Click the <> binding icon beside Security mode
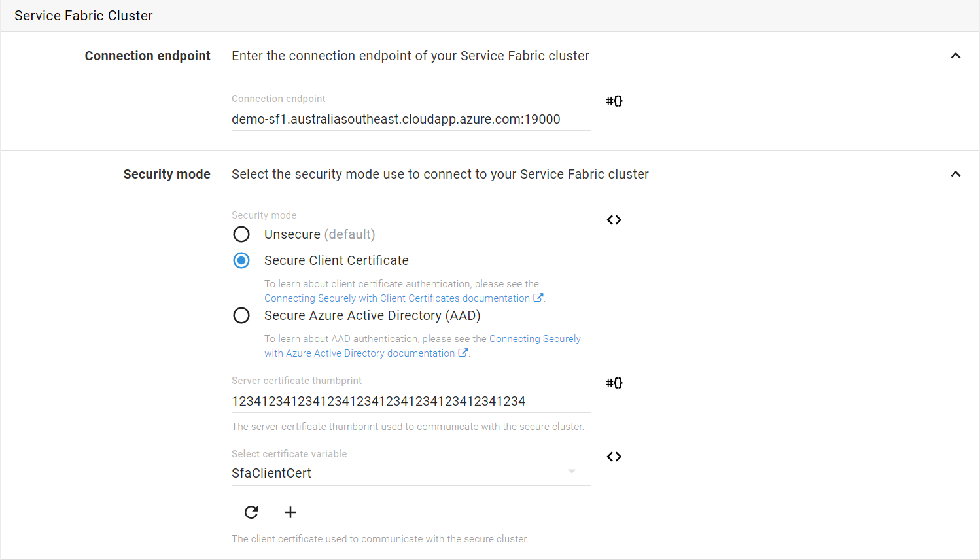980x560 pixels. click(614, 220)
